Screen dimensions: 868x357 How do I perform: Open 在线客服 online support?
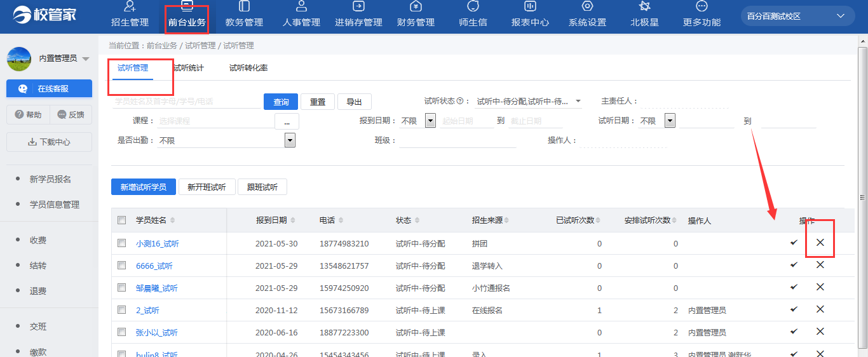click(x=49, y=89)
